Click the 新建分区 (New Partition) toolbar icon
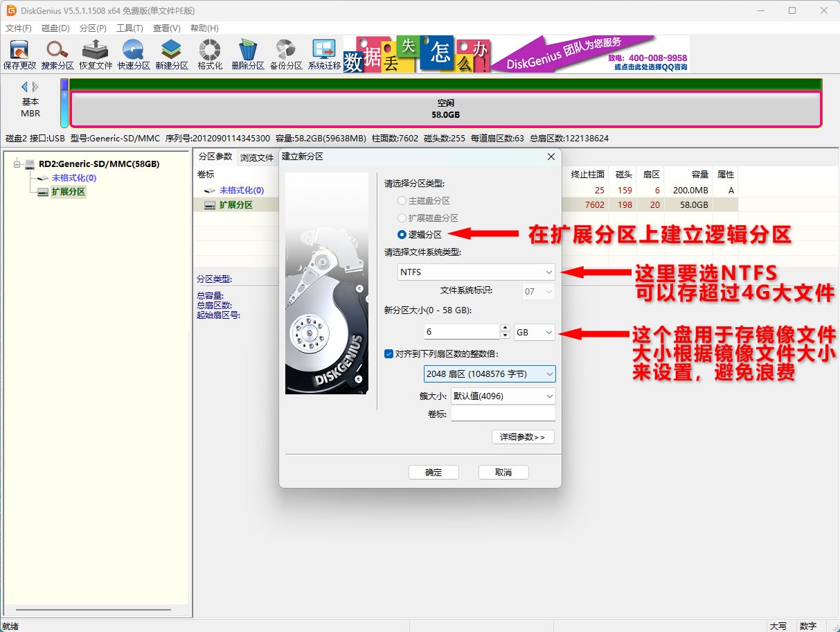Image resolution: width=840 pixels, height=632 pixels. pyautogui.click(x=172, y=54)
